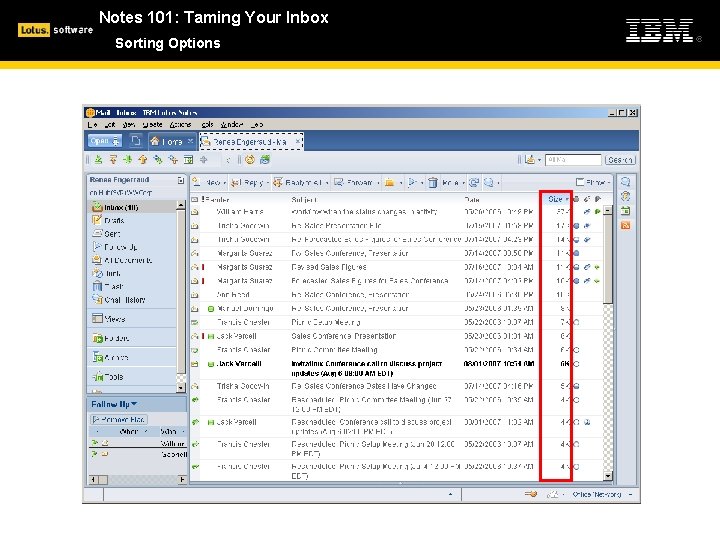Open Sametime chat sidebar icon
The width and height of the screenshot is (720, 540).
click(625, 182)
